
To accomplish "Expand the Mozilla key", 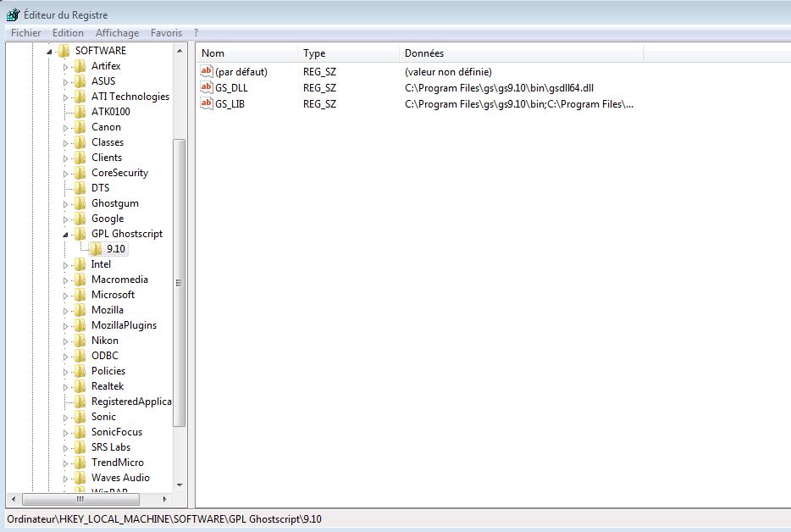I will [65, 311].
